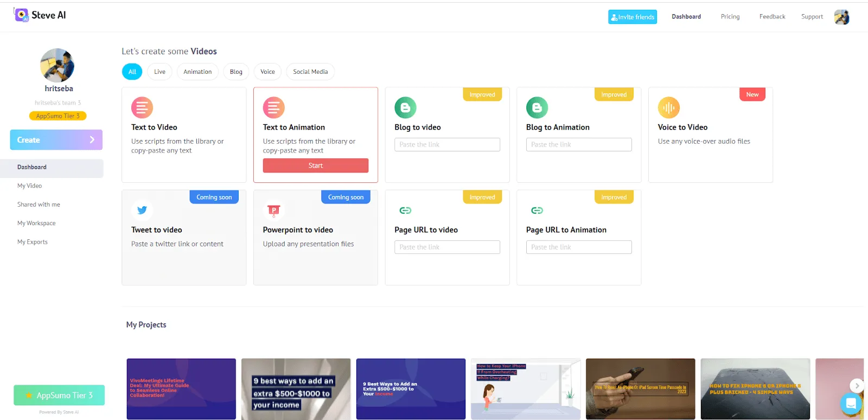Click the Improved badge on Blog to video
This screenshot has height=420, width=868.
click(x=482, y=94)
